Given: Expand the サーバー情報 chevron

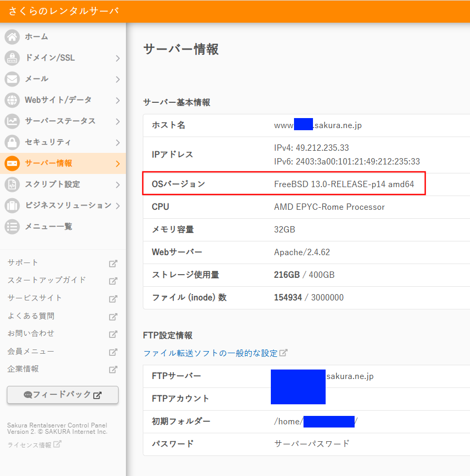Looking at the screenshot, I should 117,164.
